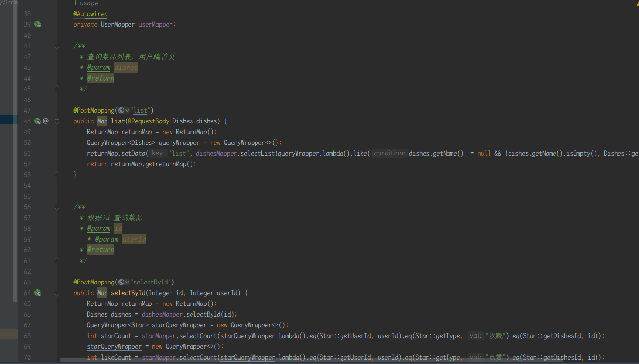
Task: Click the "点赞" string literal
Action: [x=496, y=357]
